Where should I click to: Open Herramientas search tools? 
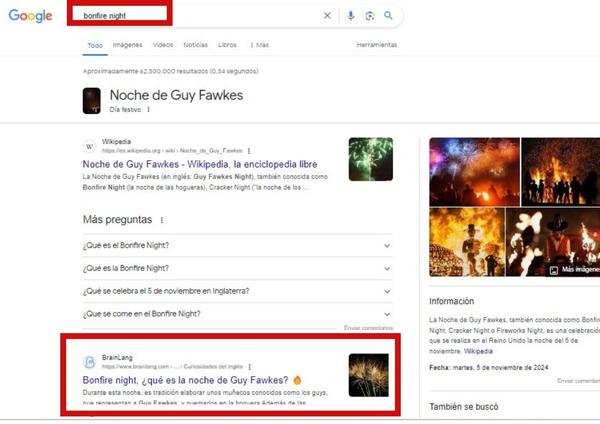376,45
